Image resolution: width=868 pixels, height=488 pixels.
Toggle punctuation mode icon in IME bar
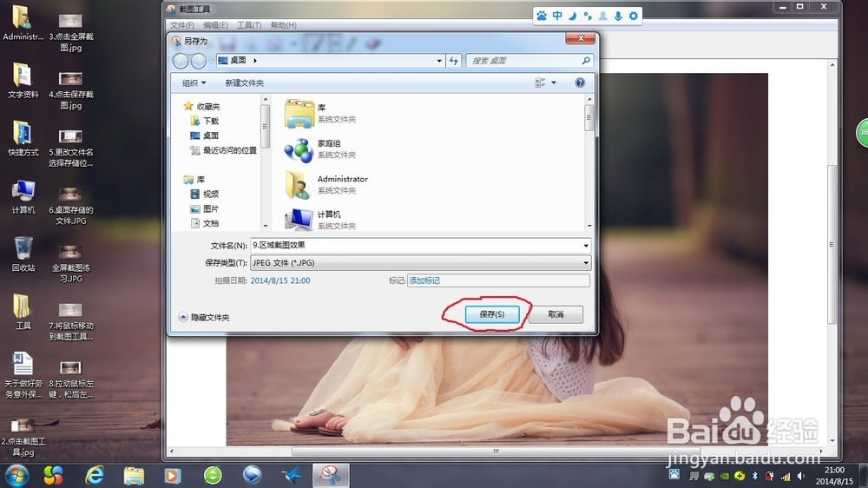588,16
